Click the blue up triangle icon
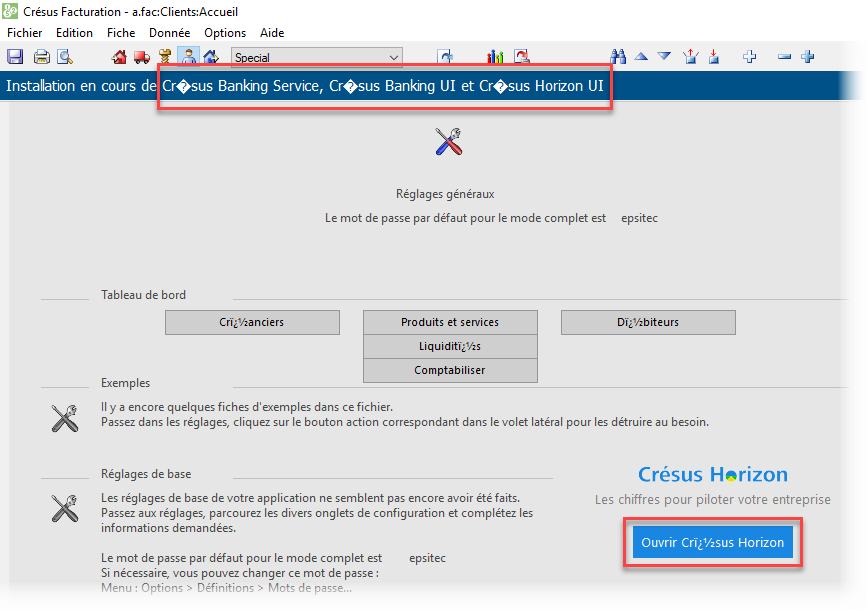This screenshot has width=868, height=611. coord(641,56)
